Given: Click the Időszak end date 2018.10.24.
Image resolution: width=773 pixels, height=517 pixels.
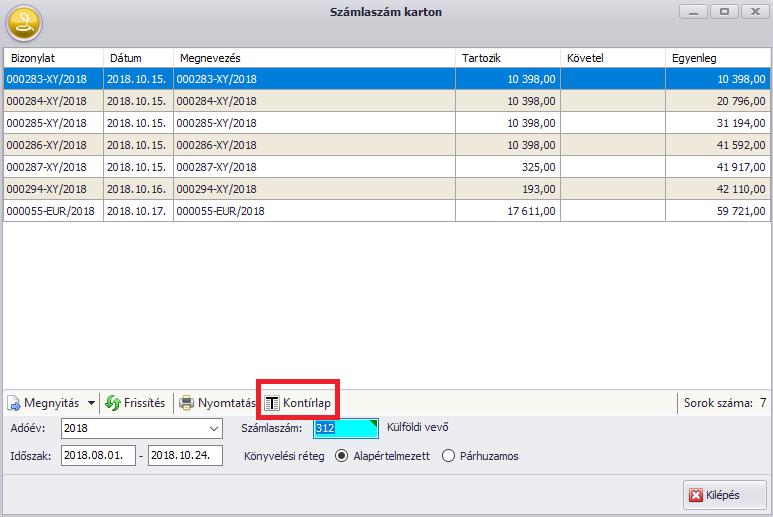Looking at the screenshot, I should (x=185, y=455).
